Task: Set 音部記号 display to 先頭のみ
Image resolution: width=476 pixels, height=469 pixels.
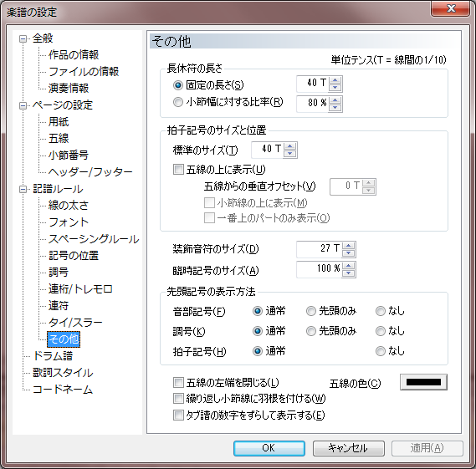Action: [x=311, y=311]
